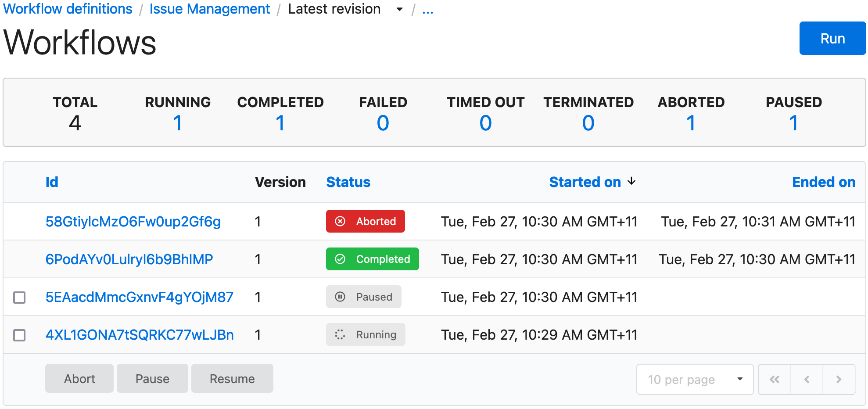Click the Started on sort arrow
This screenshot has height=409, width=868.
point(631,181)
